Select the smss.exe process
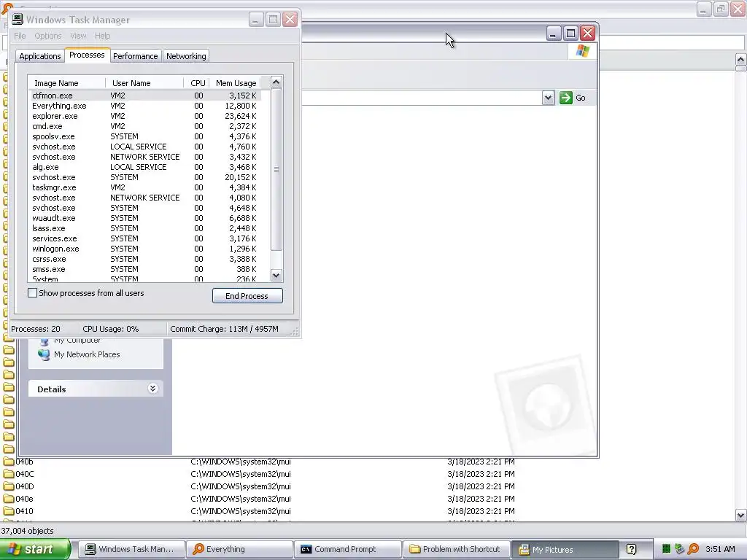This screenshot has height=560, width=747. [x=145, y=269]
